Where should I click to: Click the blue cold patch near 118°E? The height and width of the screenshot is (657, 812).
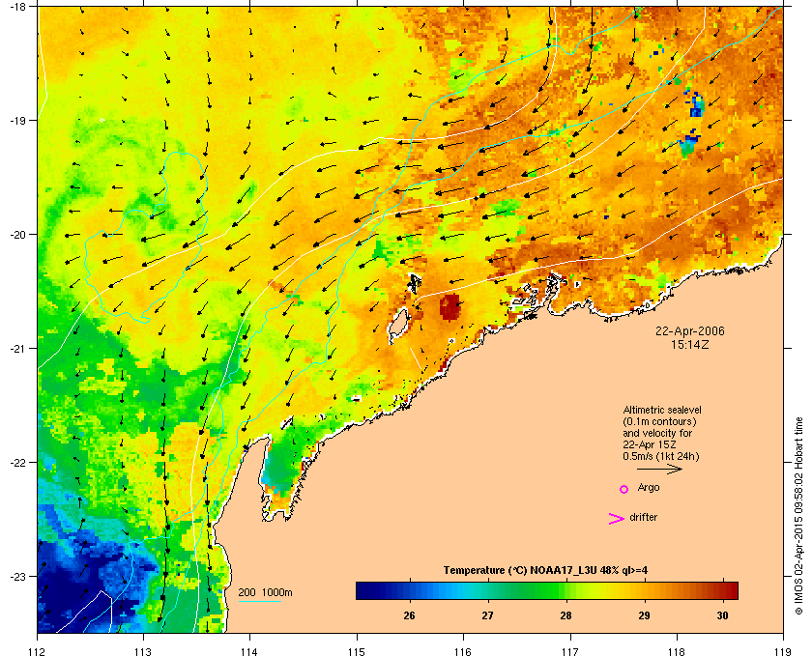696,105
